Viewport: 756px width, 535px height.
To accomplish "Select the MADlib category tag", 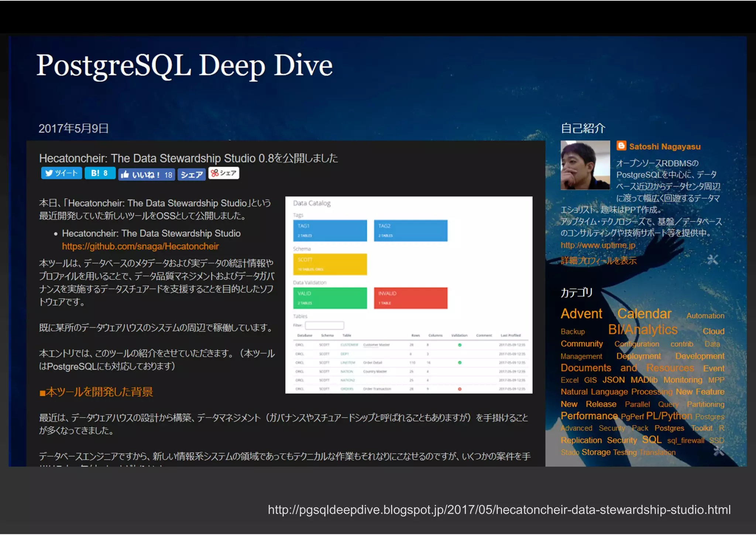I will [644, 380].
